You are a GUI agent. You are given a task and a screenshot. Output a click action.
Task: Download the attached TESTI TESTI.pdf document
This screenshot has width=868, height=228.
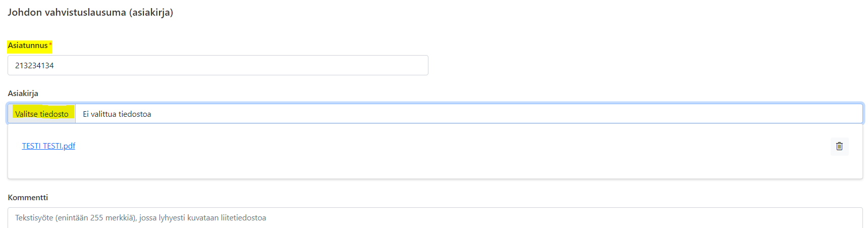coord(48,146)
